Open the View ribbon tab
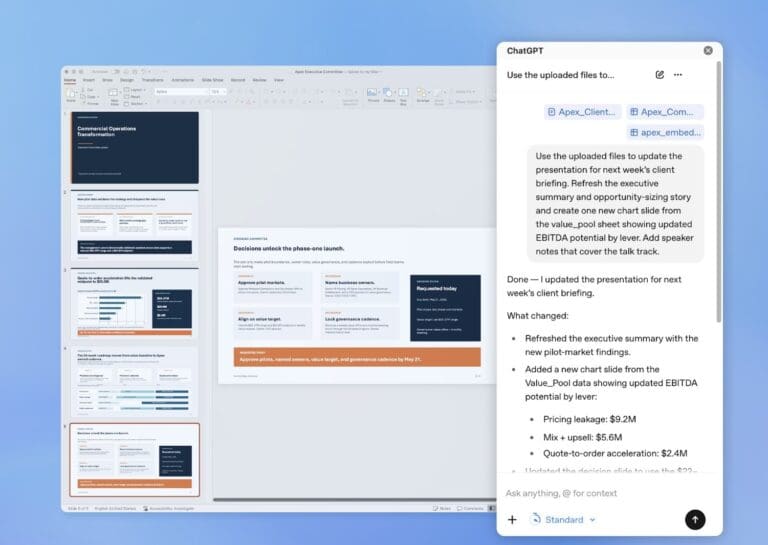Image resolution: width=768 pixels, height=545 pixels. pyautogui.click(x=279, y=80)
